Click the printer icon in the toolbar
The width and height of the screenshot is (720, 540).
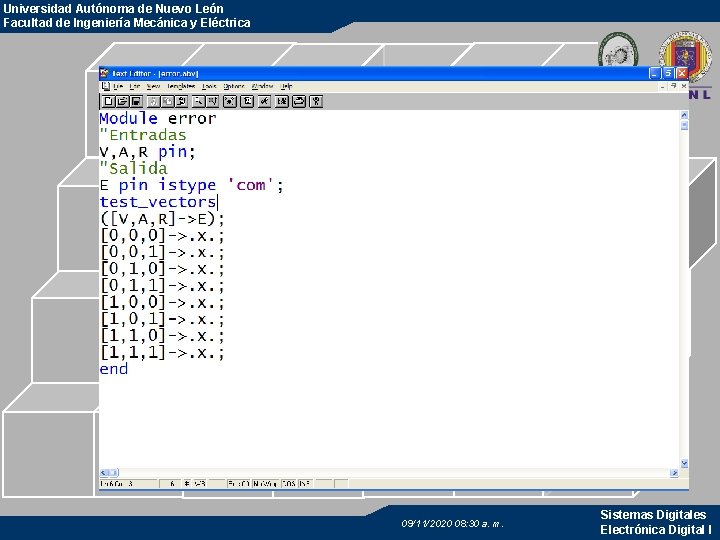tap(299, 101)
